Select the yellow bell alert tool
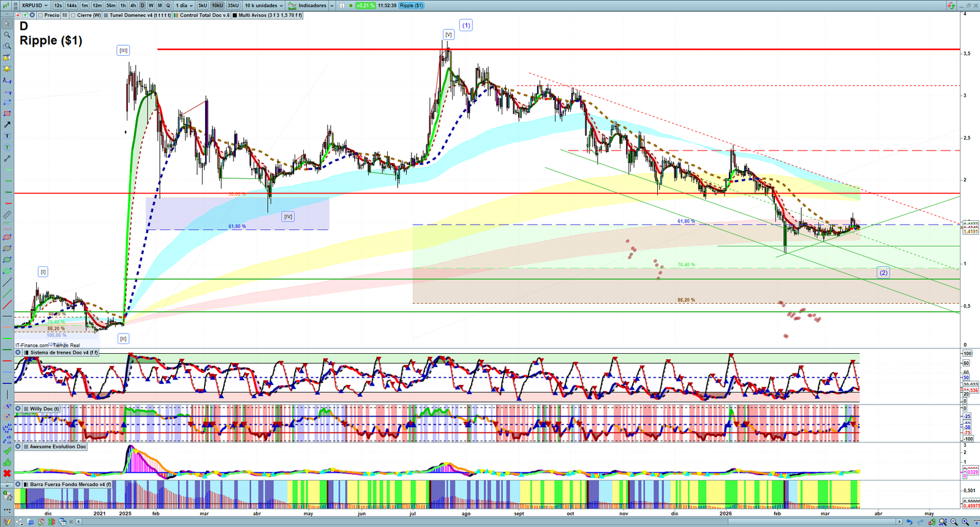This screenshot has width=980, height=527. (x=7, y=69)
